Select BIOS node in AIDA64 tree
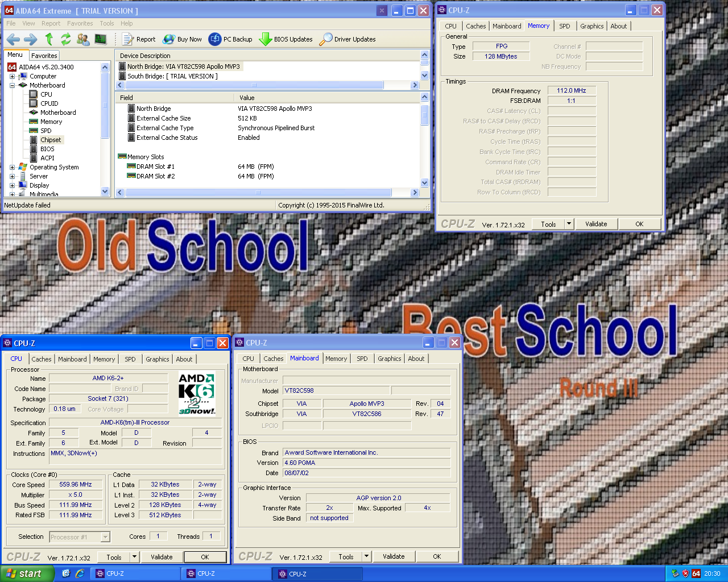728x582 pixels. click(47, 149)
